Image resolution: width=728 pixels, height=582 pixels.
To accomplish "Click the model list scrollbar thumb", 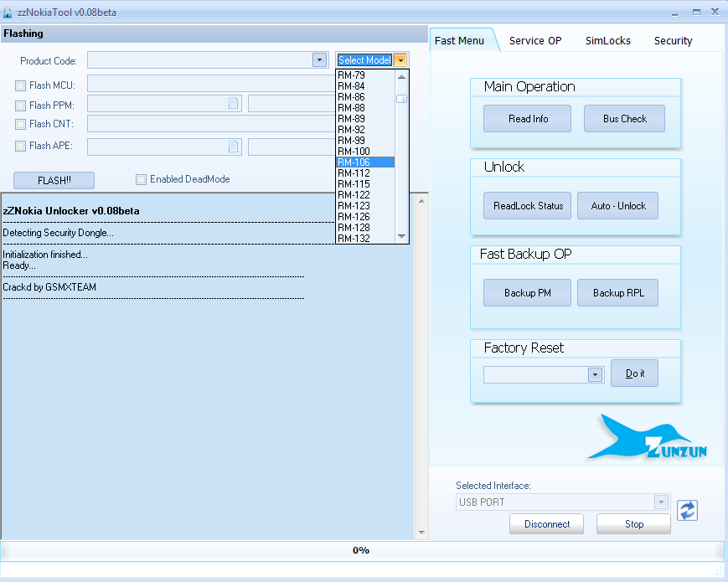I will tap(401, 99).
